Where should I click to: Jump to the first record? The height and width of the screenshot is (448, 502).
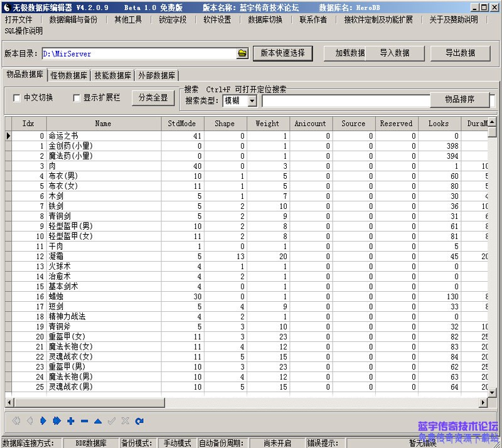17,421
